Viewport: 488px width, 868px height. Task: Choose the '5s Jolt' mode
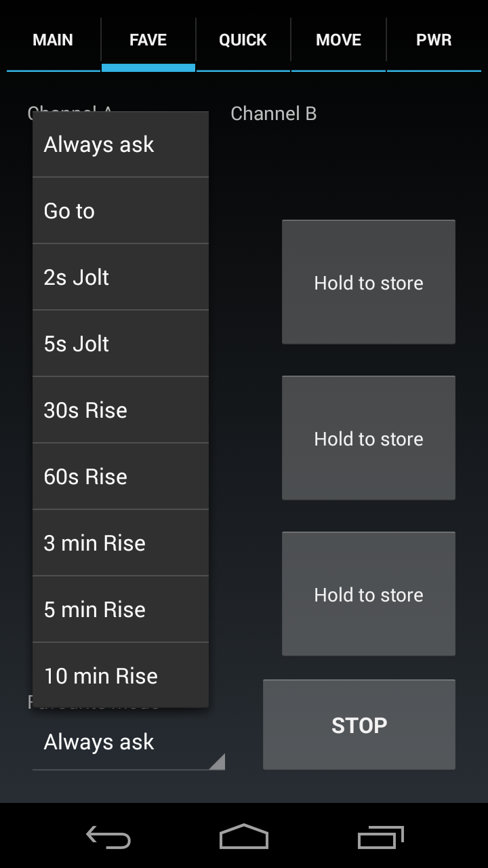tap(121, 344)
